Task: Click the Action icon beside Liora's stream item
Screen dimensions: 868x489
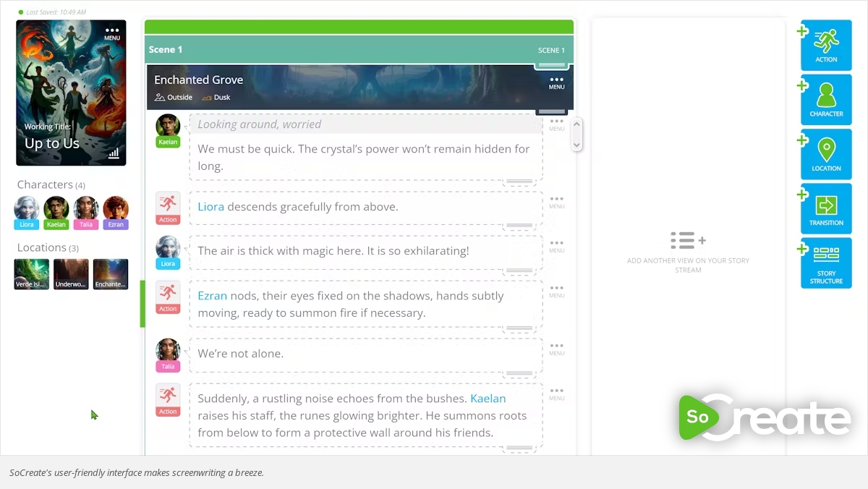Action: (x=167, y=208)
